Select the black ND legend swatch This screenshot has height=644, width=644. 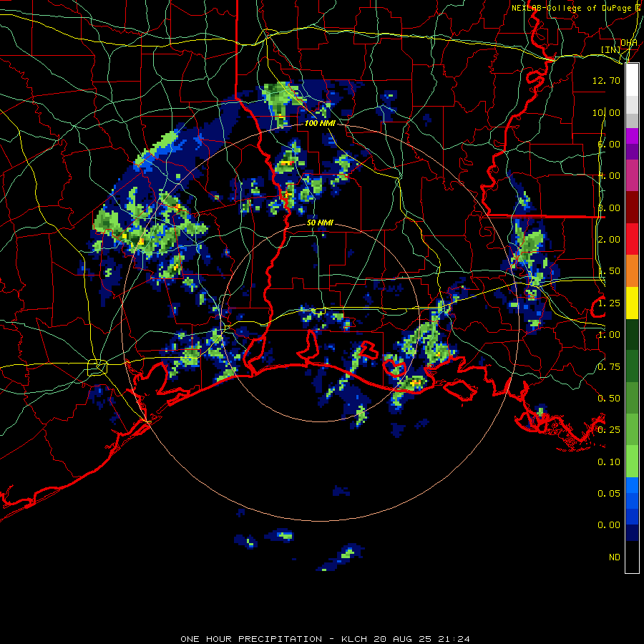(x=632, y=557)
